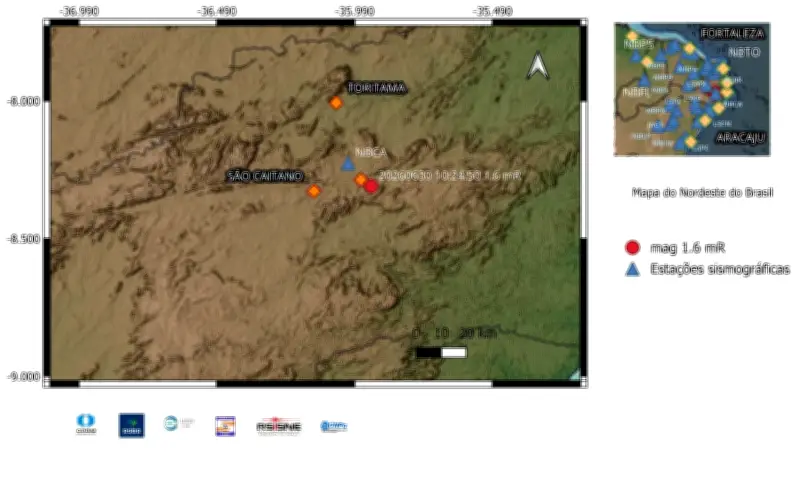The width and height of the screenshot is (800, 492).
Task: Click the SÃO CAITANO city label
Action: (265, 176)
